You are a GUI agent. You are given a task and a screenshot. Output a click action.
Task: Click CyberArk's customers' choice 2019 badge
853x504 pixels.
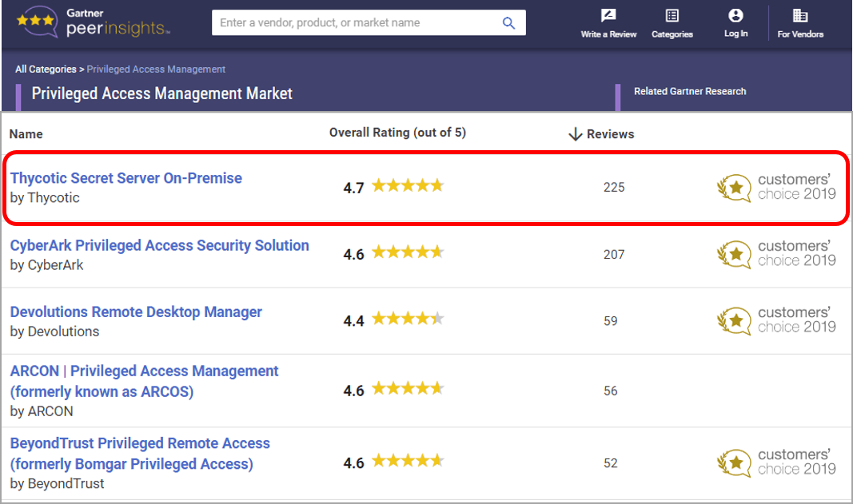click(x=776, y=254)
